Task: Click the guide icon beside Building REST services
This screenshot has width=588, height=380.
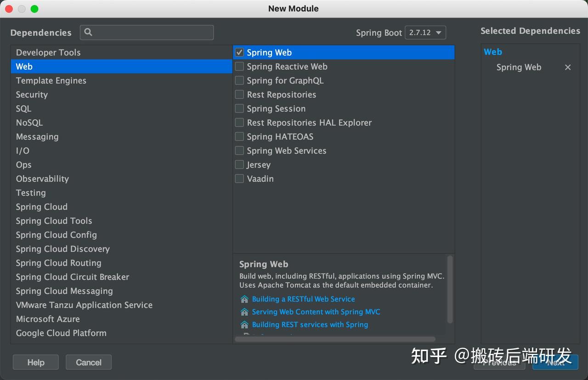Action: coord(244,325)
